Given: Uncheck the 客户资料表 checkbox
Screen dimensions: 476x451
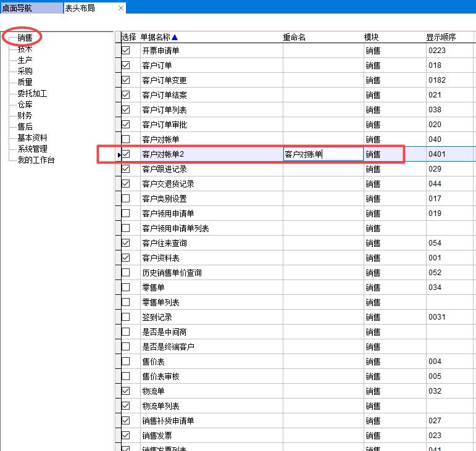Looking at the screenshot, I should 126,258.
